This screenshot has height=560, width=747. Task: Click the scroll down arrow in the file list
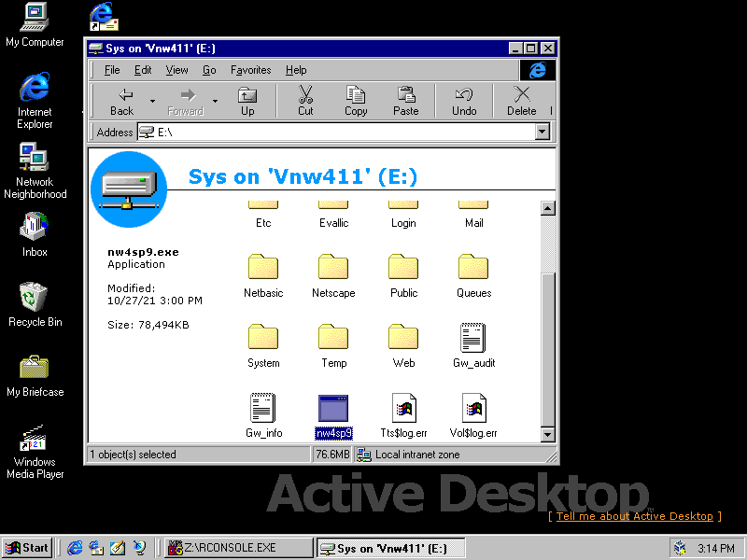548,434
